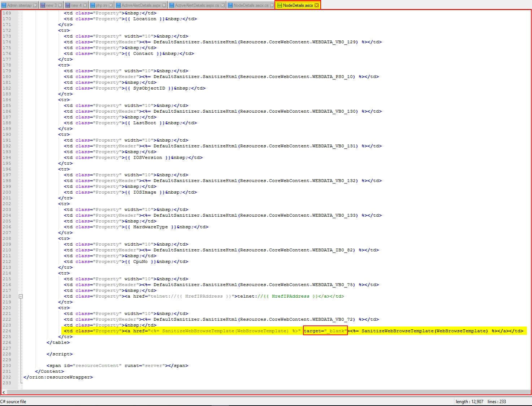The width and height of the screenshot is (532, 406).
Task: Close the new 3 tab
Action: click(x=60, y=5)
